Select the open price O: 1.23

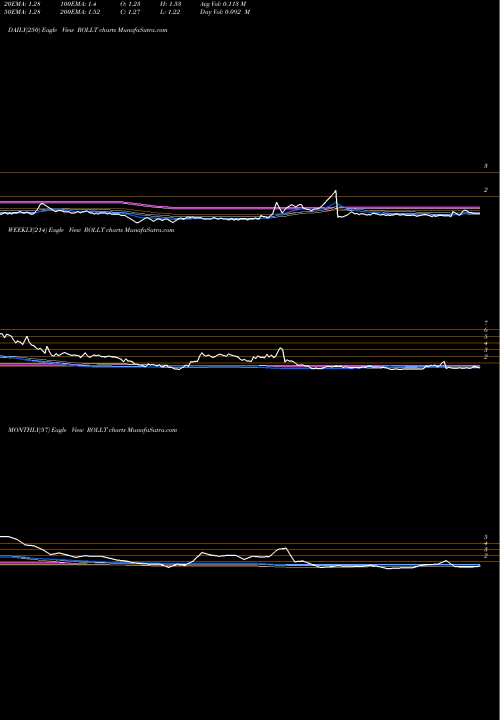tap(130, 4)
